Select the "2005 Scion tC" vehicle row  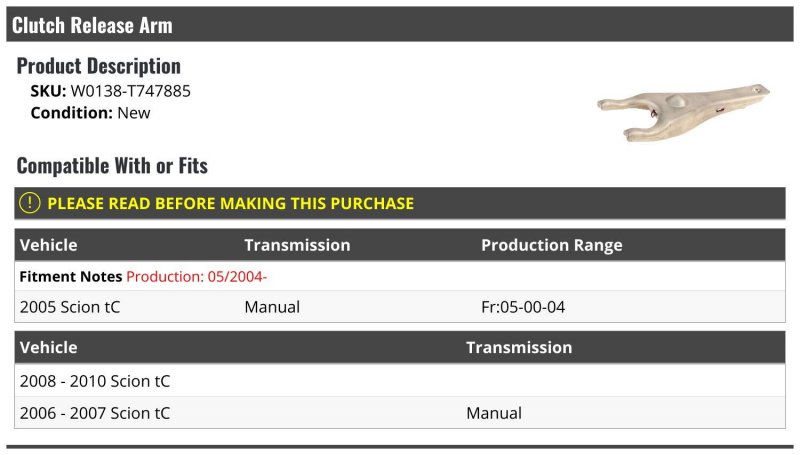tap(70, 307)
